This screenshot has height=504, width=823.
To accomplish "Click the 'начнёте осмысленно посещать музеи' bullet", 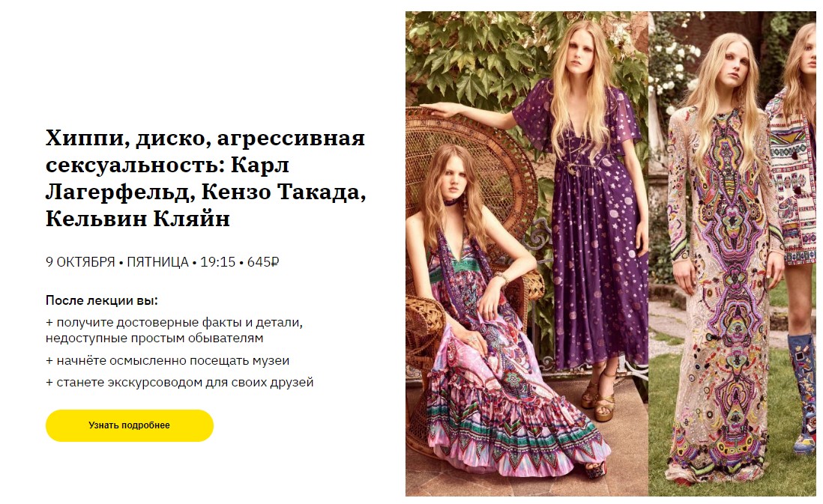I will pyautogui.click(x=167, y=360).
